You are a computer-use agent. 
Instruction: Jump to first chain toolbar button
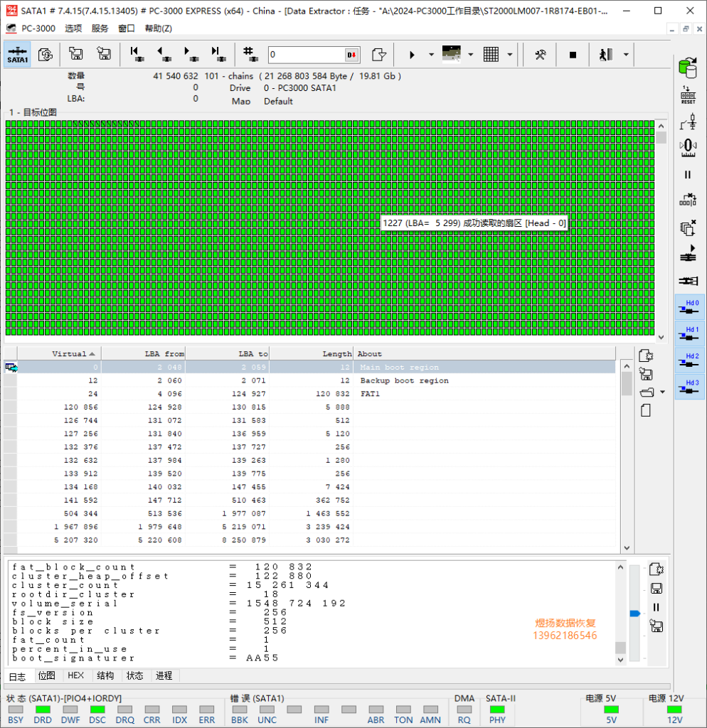(x=137, y=54)
